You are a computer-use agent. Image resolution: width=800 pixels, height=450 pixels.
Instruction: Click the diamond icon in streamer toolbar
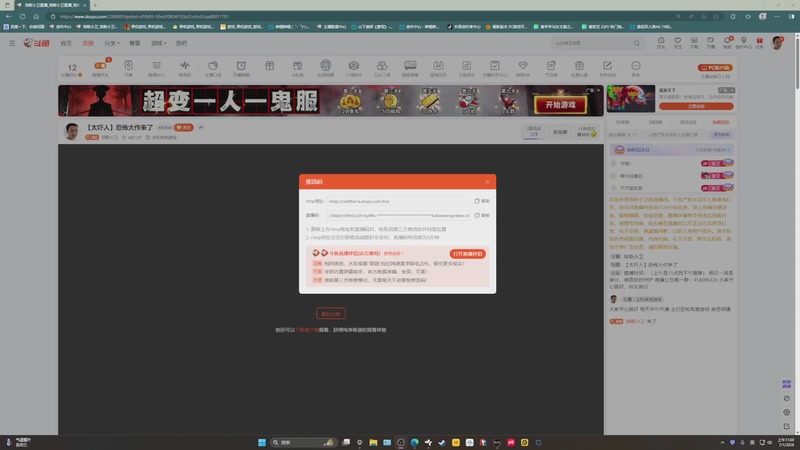coord(522,65)
